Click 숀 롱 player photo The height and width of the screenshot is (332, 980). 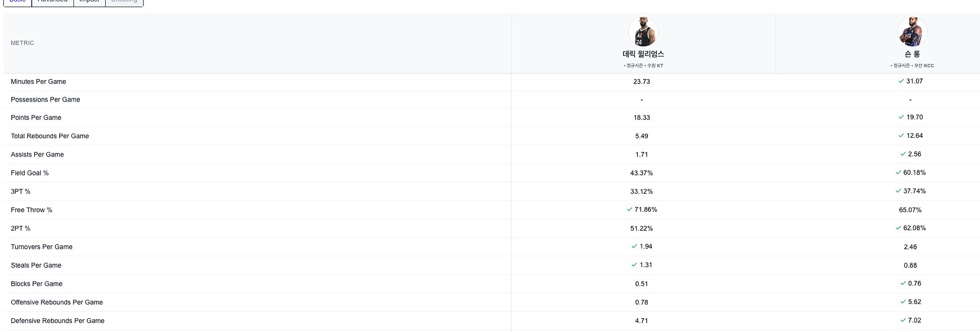912,32
